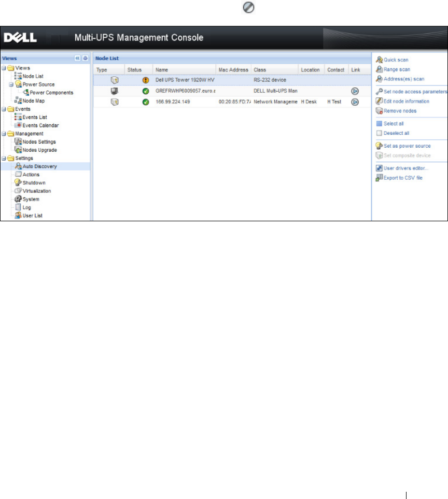Open Power Components in the tree
Viewport: 448px width, 499px height.
(x=51, y=93)
